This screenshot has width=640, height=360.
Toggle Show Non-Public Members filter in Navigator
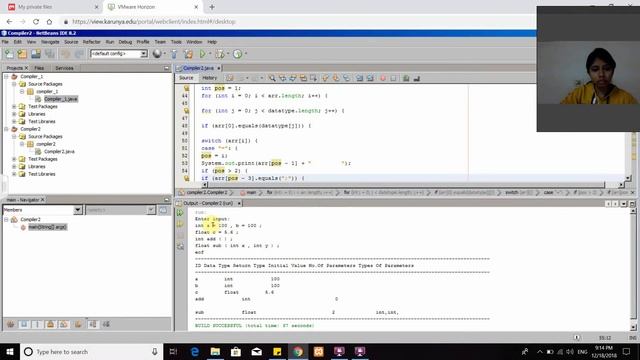point(51,324)
